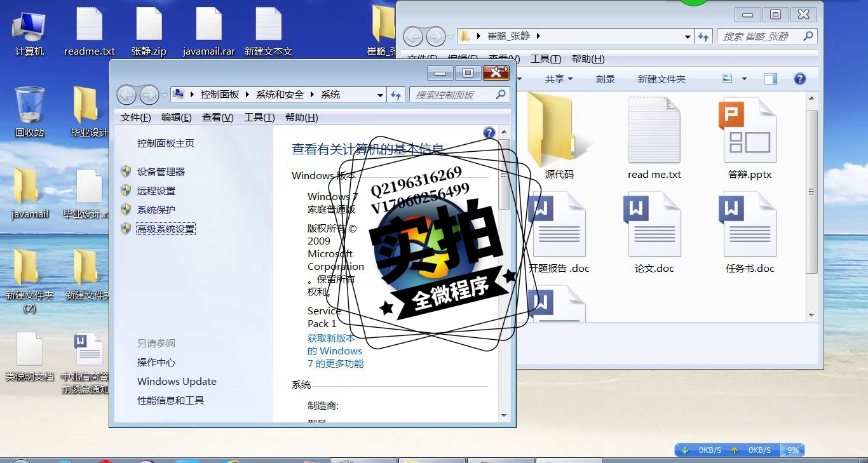Go to 控制面板主页
The image size is (868, 463).
click(166, 143)
